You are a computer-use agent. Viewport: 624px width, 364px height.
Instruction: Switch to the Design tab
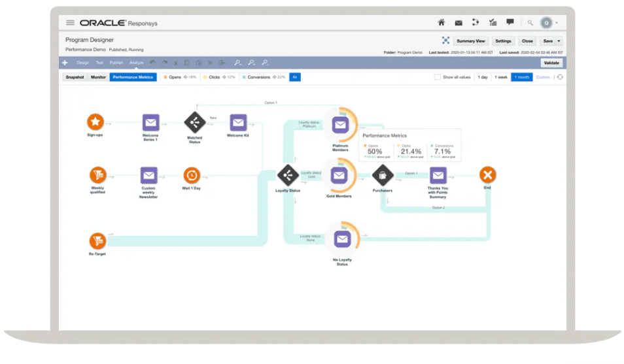(x=83, y=63)
